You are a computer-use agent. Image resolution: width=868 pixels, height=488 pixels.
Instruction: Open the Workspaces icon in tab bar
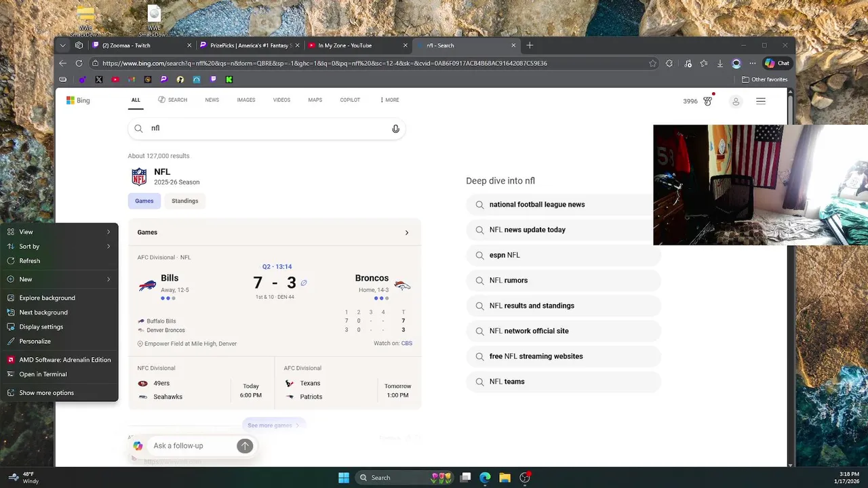tap(79, 45)
